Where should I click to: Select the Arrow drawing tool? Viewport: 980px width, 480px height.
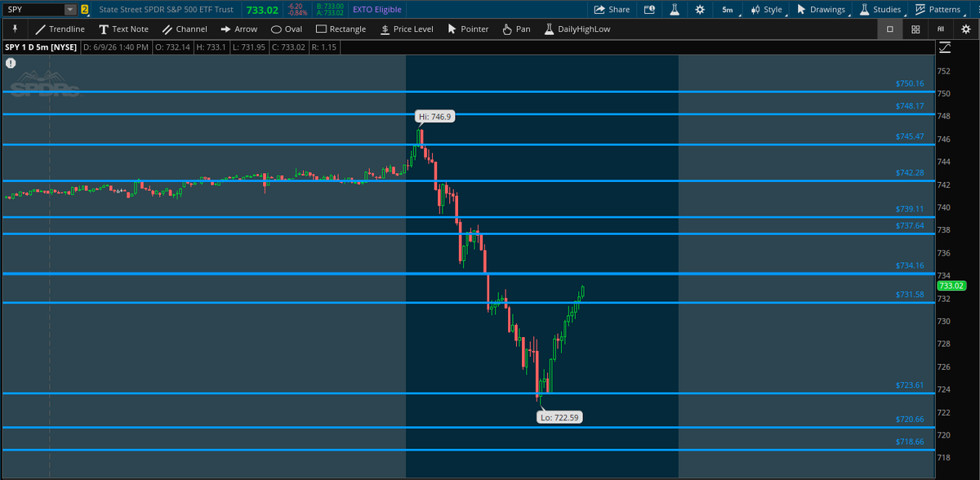click(238, 29)
